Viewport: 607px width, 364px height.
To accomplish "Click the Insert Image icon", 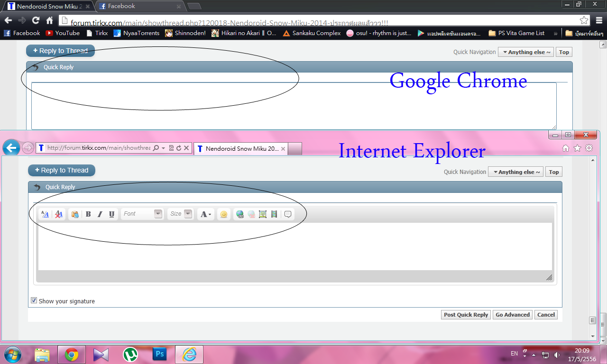I will pos(263,214).
